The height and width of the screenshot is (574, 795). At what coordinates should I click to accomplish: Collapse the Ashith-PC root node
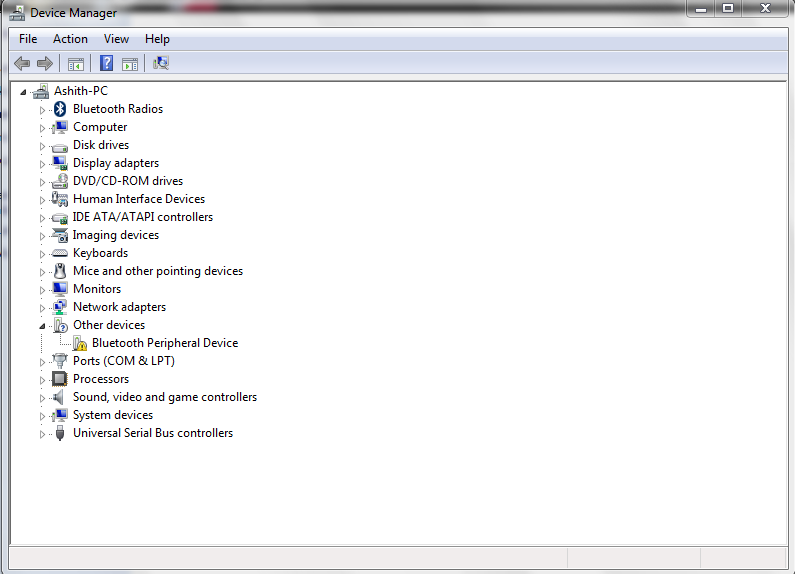click(23, 92)
